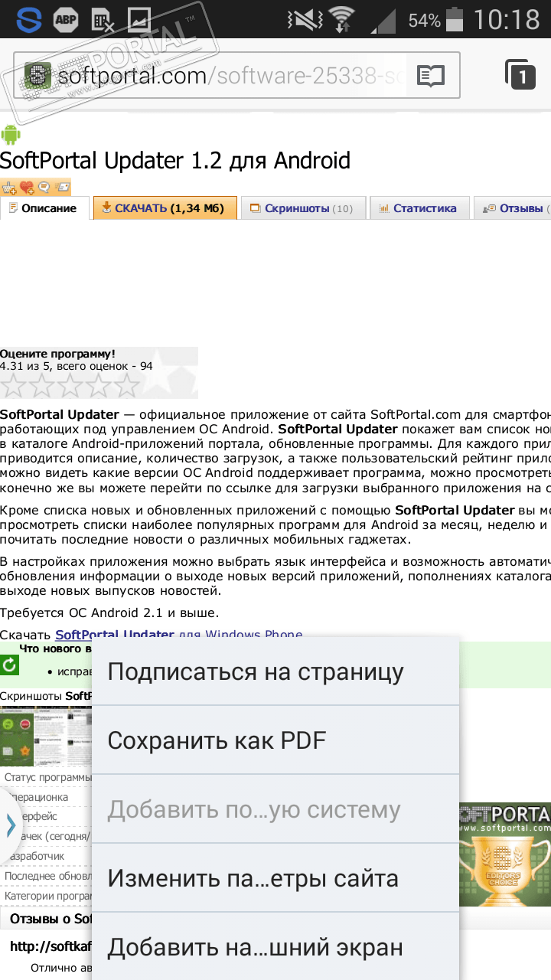The width and height of the screenshot is (551, 980).
Task: Tap the 'Оцените программу!' heading
Action: (58, 354)
